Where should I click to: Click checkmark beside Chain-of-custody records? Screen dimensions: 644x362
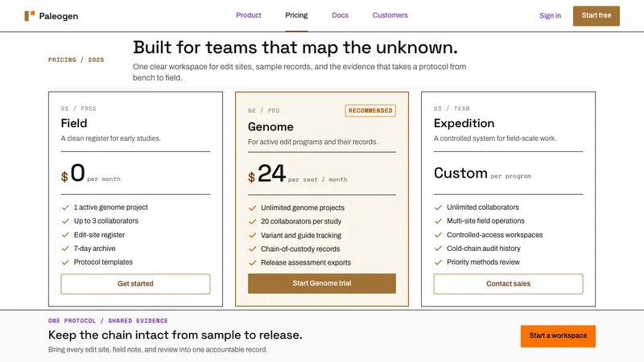click(x=253, y=249)
